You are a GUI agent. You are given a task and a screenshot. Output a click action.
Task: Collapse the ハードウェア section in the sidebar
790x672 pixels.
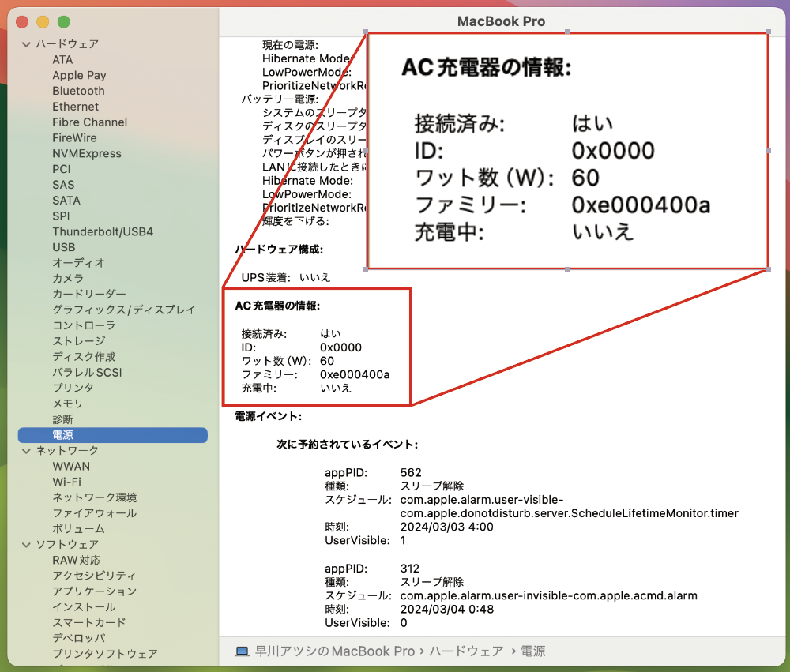[x=27, y=44]
